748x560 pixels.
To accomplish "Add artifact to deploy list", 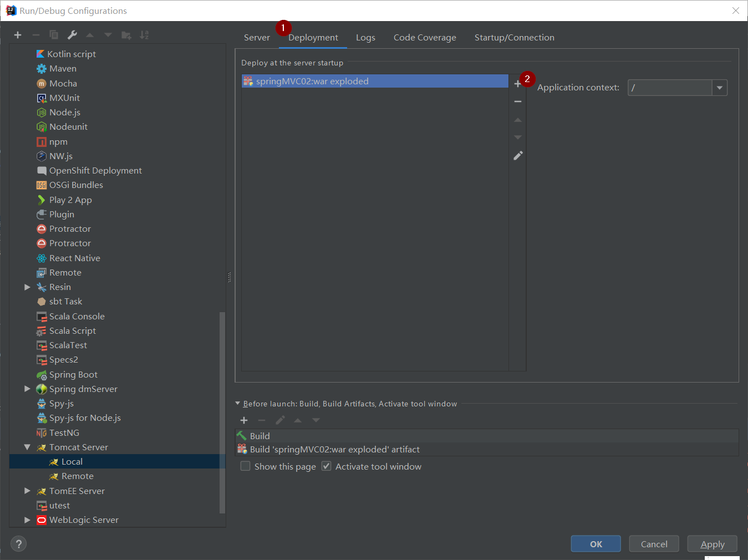I will click(517, 84).
